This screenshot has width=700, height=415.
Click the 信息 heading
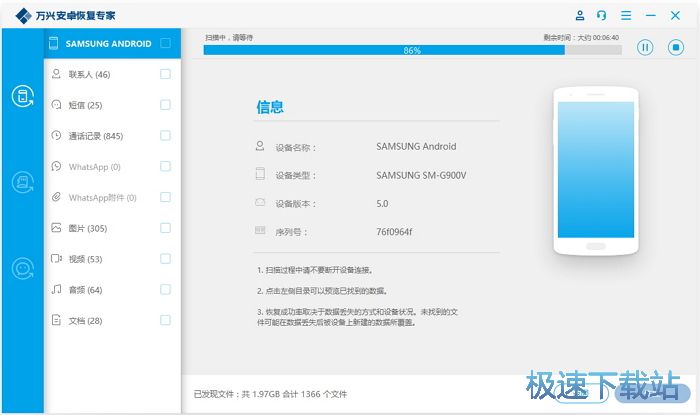click(x=270, y=107)
